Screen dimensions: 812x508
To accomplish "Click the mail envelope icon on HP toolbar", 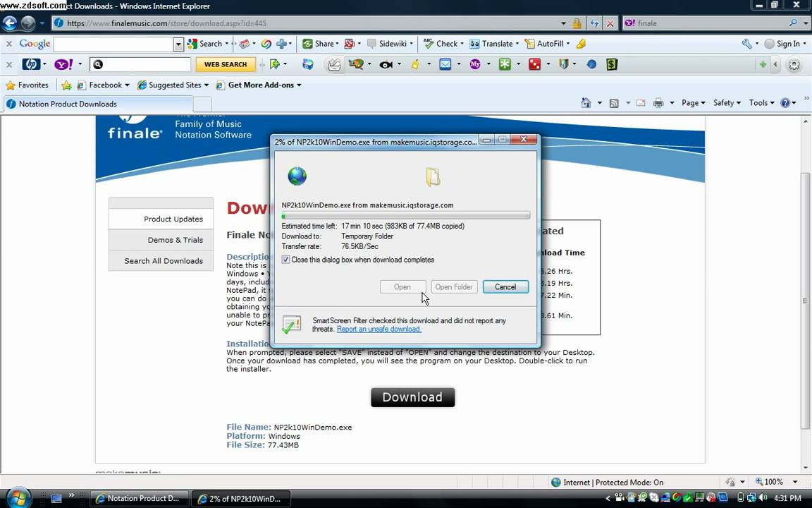I will [x=445, y=64].
